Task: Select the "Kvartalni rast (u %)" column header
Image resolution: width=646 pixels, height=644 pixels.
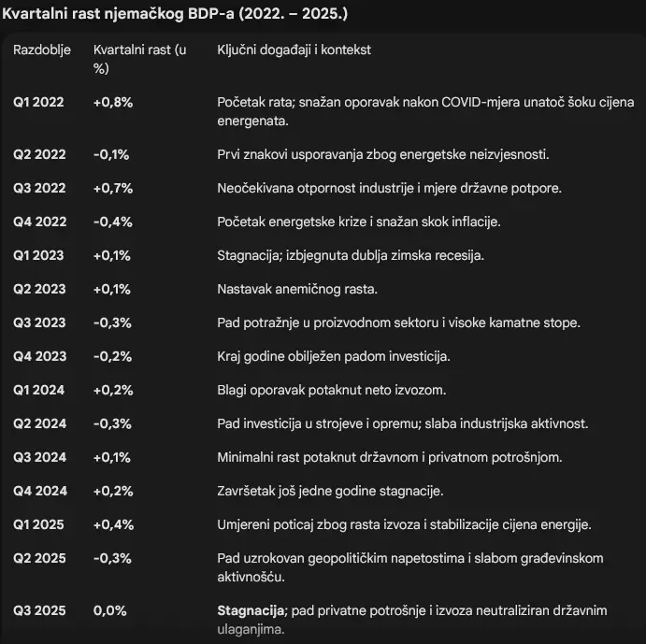Action: (x=139, y=58)
